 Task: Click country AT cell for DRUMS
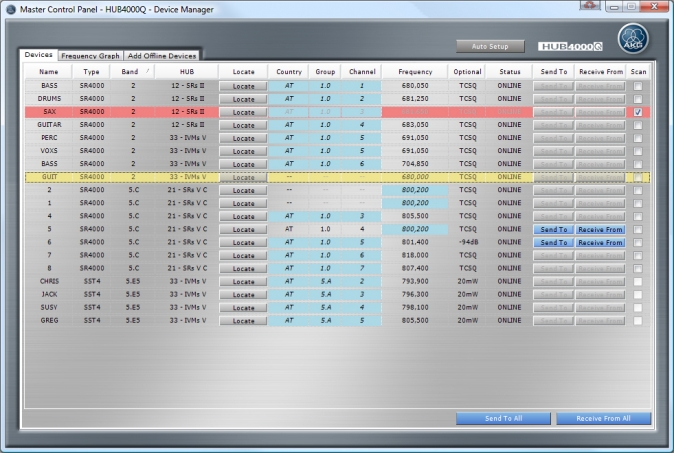click(x=289, y=99)
